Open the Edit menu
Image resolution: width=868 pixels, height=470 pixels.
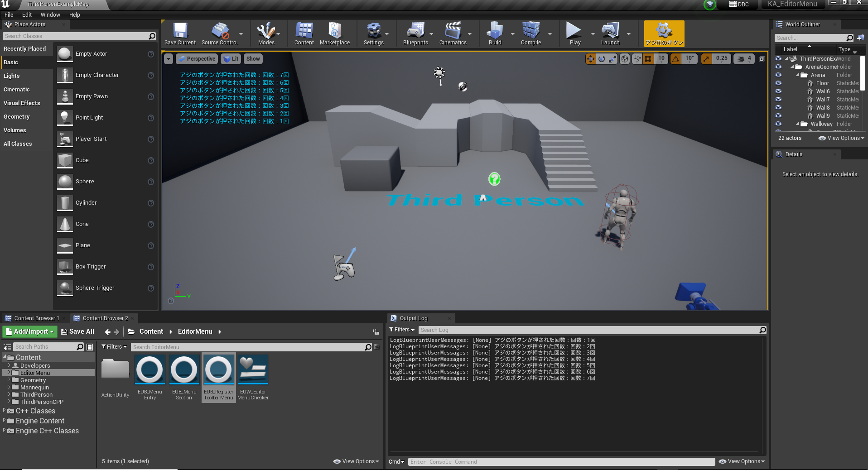coord(27,15)
